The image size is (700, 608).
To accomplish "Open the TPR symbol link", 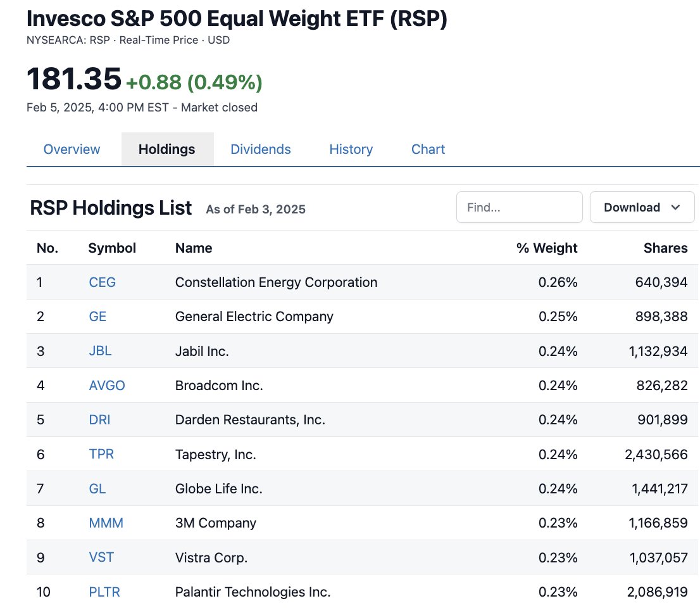I will [101, 454].
